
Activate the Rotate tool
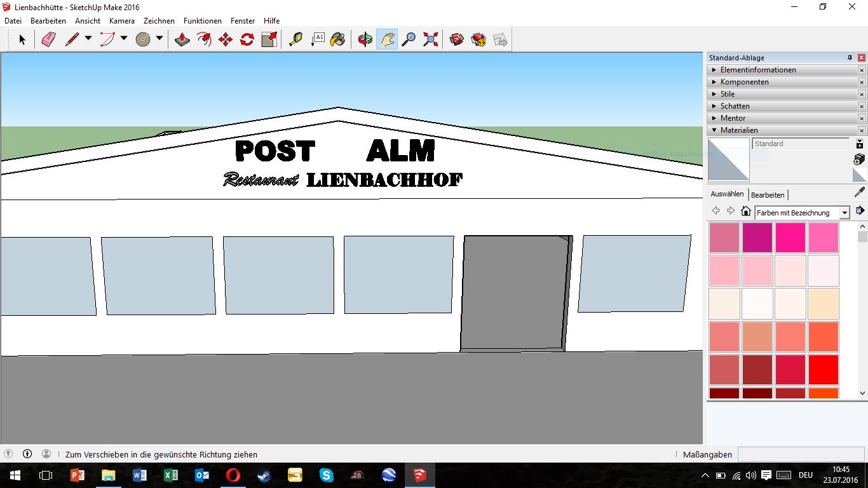[x=247, y=39]
